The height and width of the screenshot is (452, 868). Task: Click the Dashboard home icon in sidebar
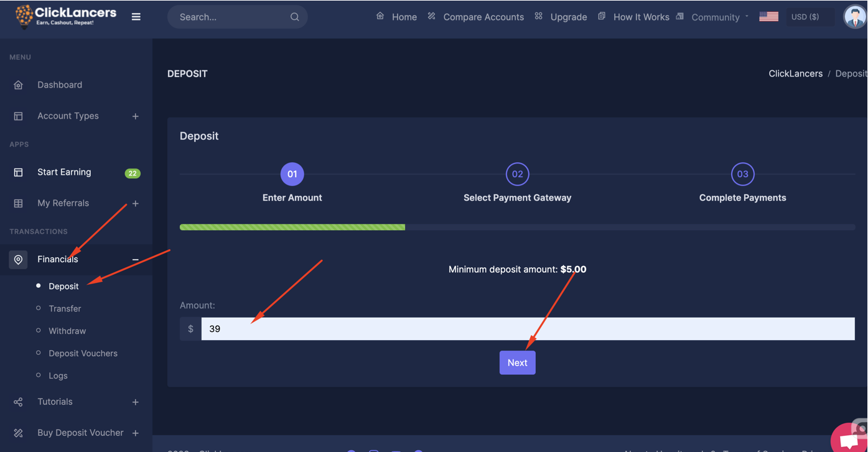click(x=18, y=85)
